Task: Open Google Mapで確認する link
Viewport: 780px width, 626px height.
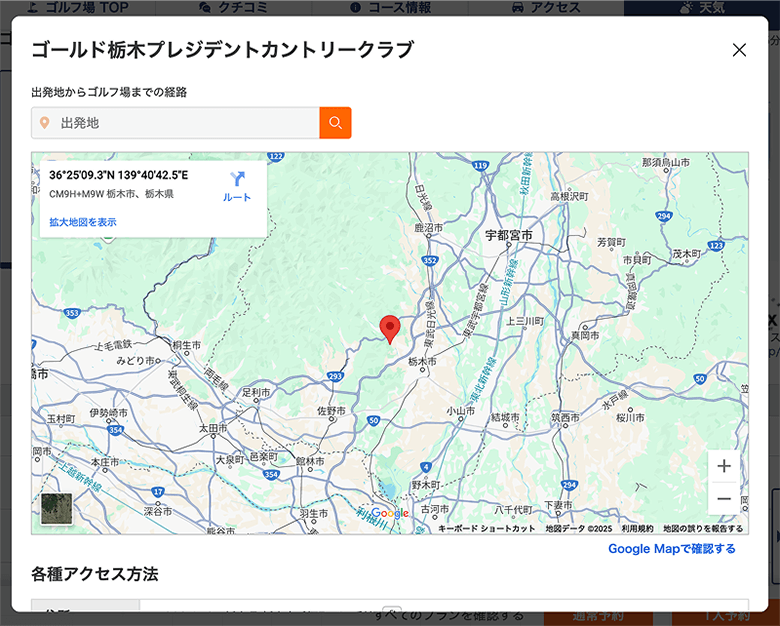Action: [672, 548]
